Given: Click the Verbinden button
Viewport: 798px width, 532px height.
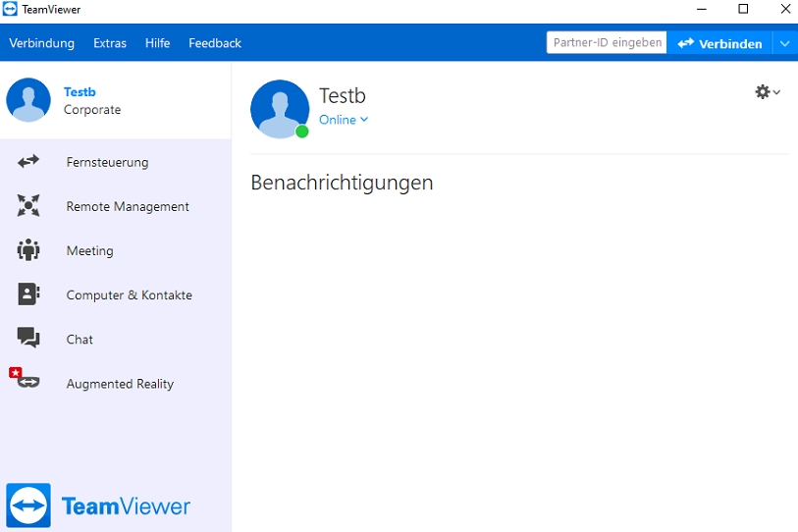Looking at the screenshot, I should coord(719,43).
